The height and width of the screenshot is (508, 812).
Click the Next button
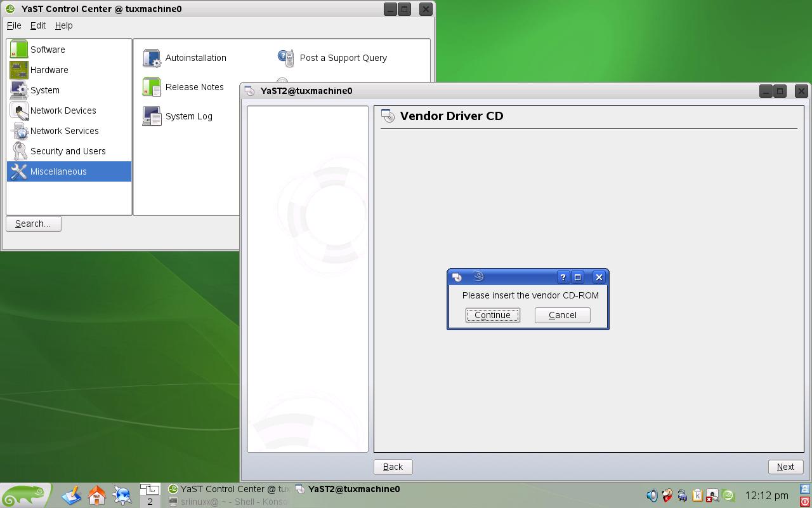[785, 467]
